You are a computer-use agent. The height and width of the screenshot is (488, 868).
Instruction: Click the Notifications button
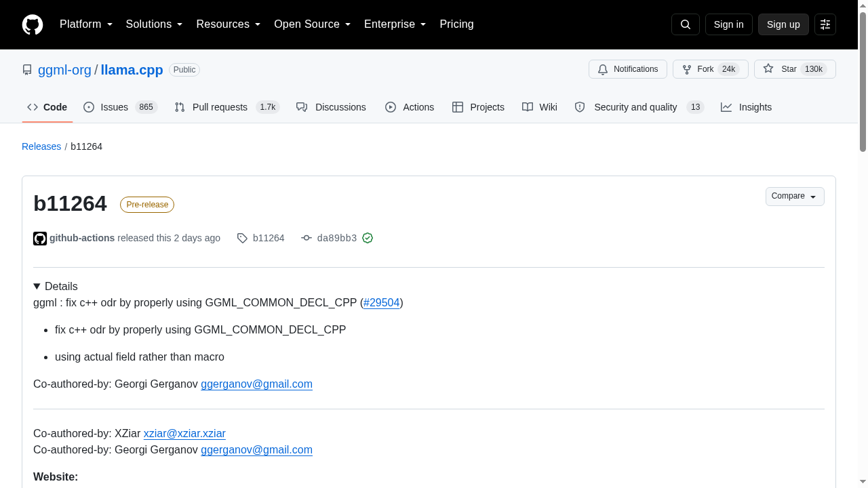[628, 69]
